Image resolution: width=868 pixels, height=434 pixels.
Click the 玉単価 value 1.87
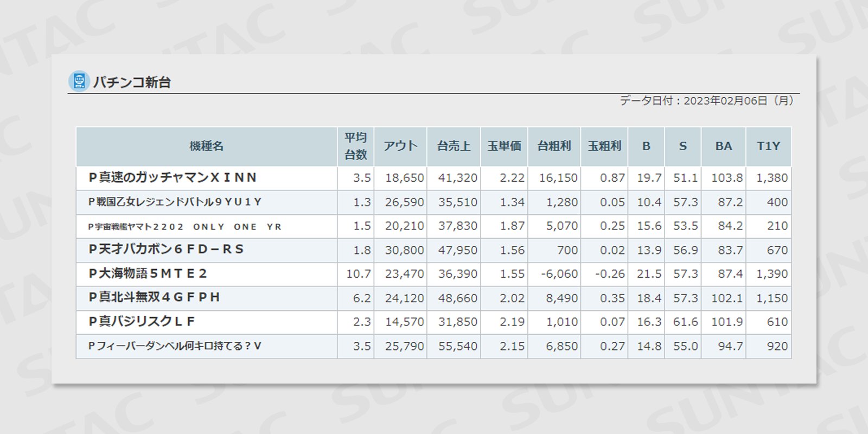(x=512, y=226)
